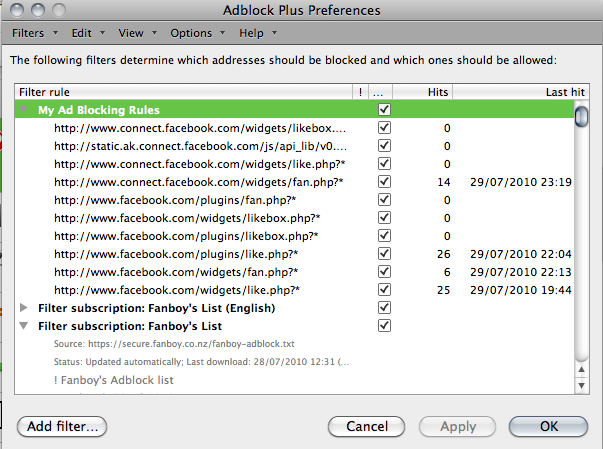Collapse the Fanboy's List subscription
This screenshot has width=603, height=449.
[24, 326]
